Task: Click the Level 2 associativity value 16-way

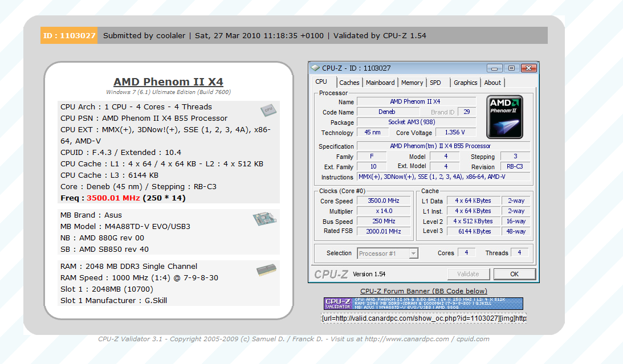Action: coord(516,221)
